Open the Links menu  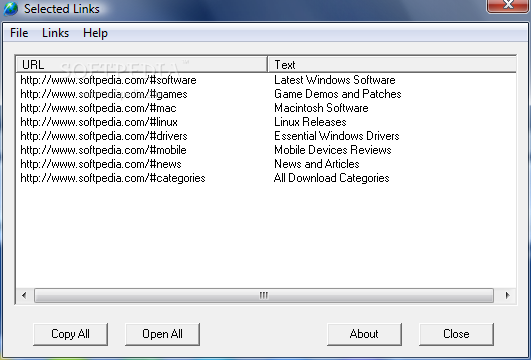click(x=55, y=33)
